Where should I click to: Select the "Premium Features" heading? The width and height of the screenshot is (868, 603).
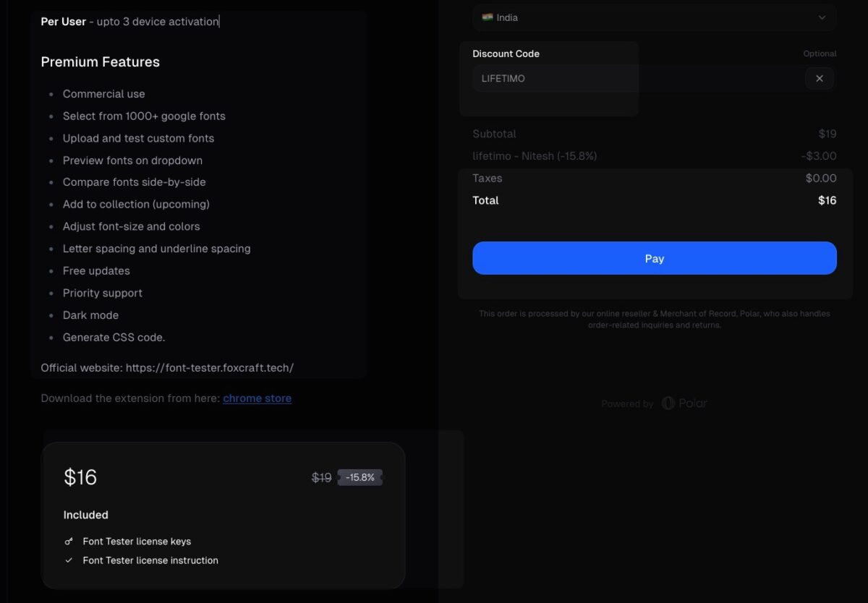[101, 62]
